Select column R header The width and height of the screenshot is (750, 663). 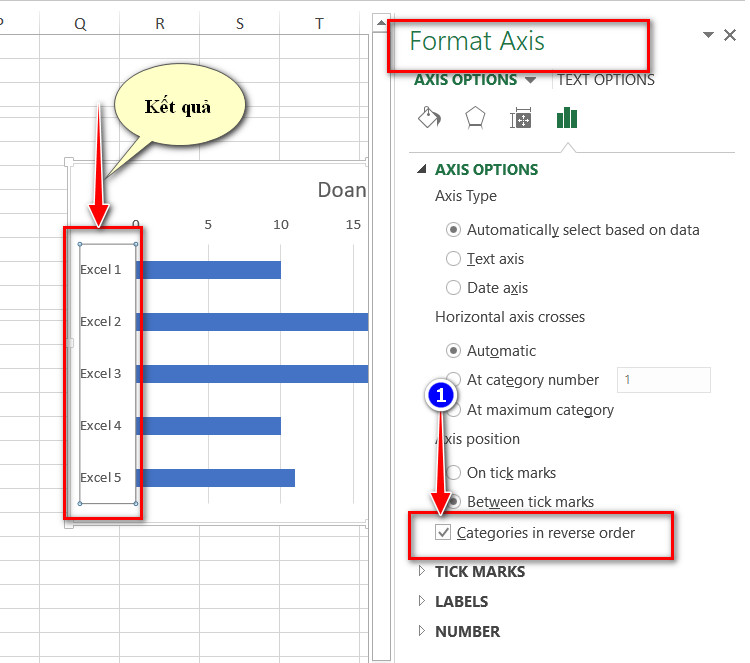tap(160, 23)
